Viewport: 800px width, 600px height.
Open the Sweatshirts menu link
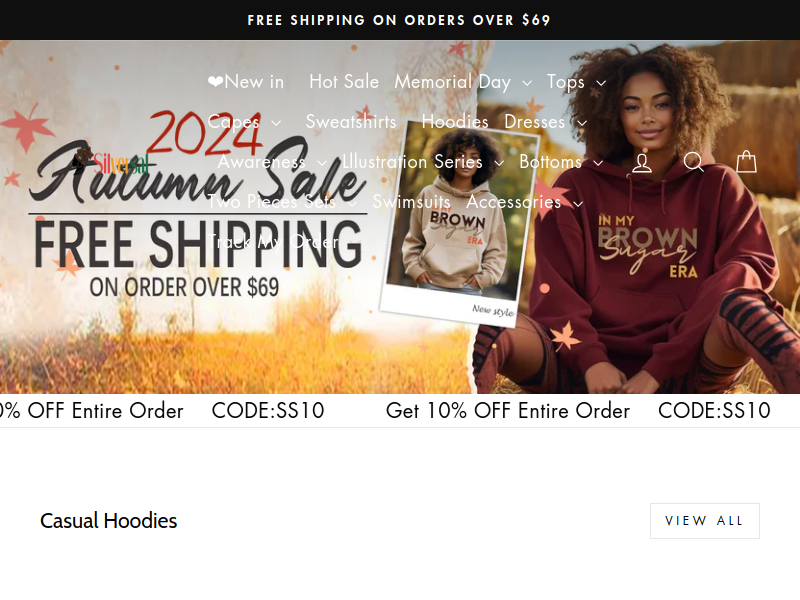(x=351, y=122)
